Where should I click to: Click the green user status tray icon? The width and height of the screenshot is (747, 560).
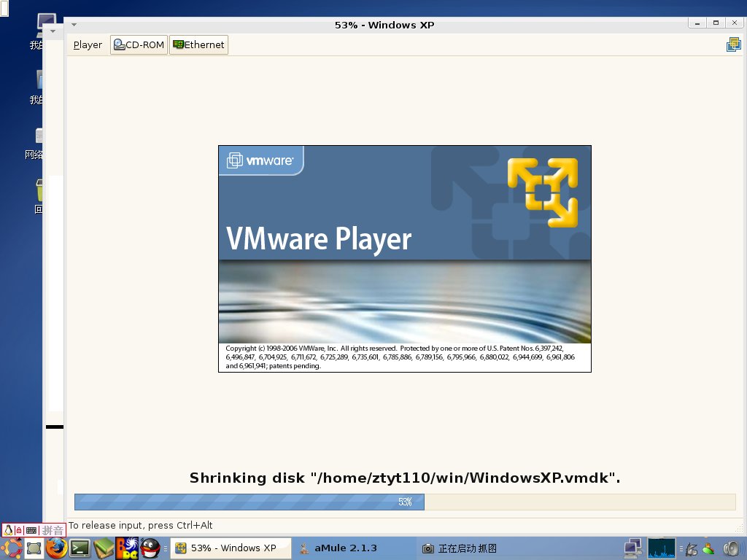click(708, 549)
